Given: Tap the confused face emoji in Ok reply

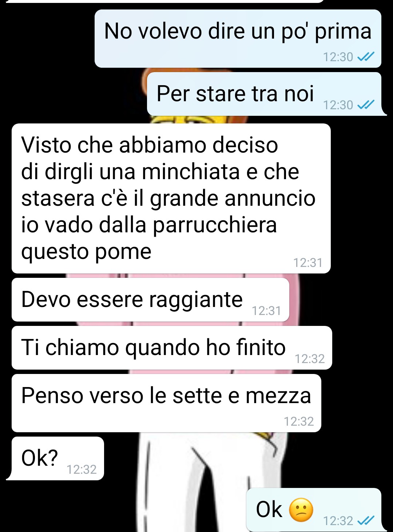Looking at the screenshot, I should tap(301, 510).
